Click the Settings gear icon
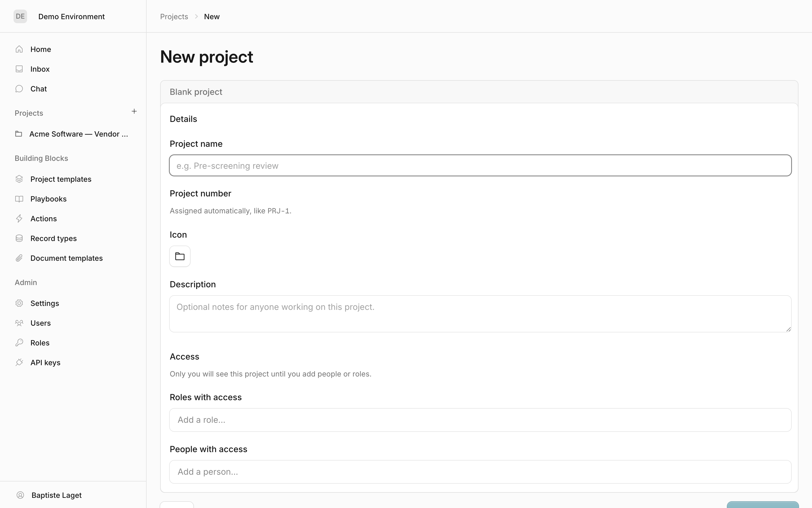 point(19,303)
